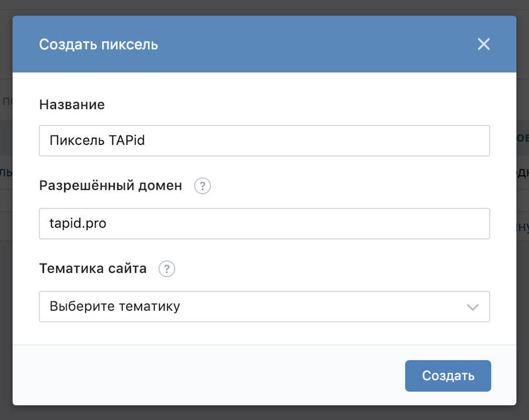Expand the Выберите тематику dropdown

264,307
